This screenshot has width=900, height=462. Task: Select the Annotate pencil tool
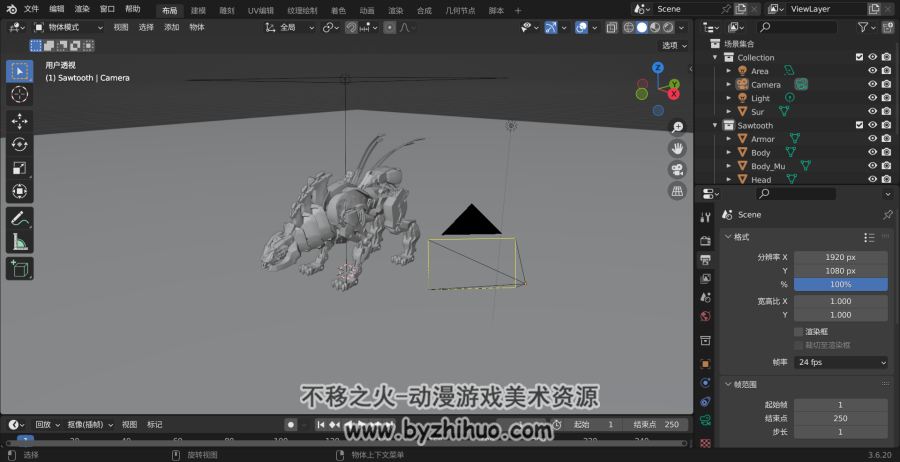20,219
